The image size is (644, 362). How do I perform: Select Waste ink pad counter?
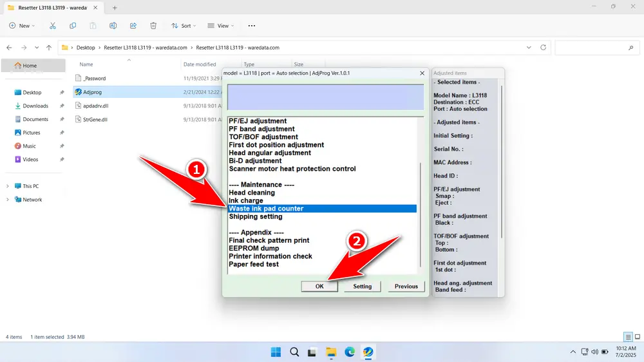[x=322, y=209]
